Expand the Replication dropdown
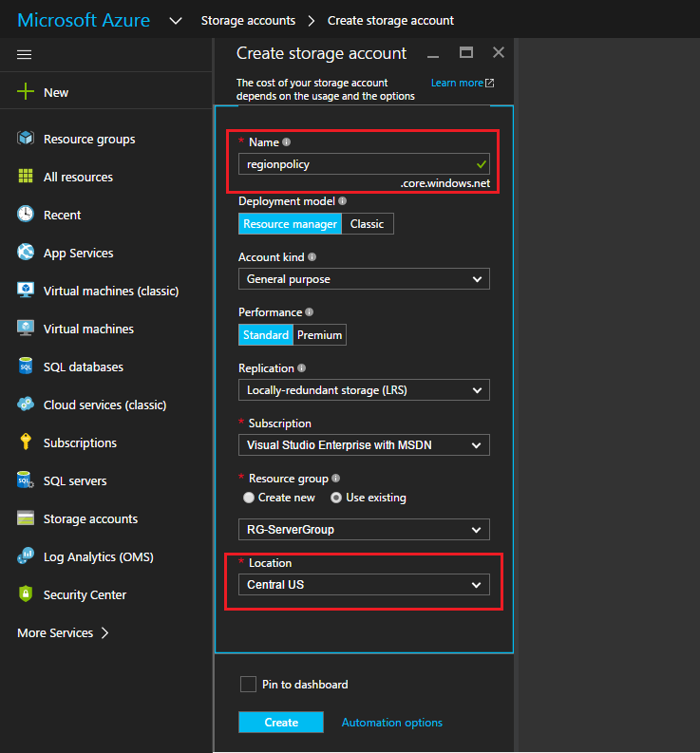Viewport: 700px width, 753px height. (364, 390)
